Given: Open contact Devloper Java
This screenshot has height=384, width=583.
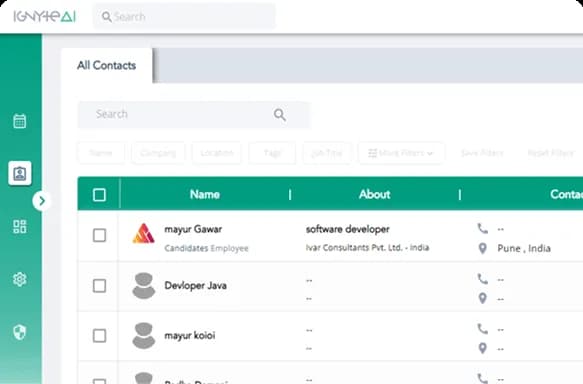Looking at the screenshot, I should 196,285.
